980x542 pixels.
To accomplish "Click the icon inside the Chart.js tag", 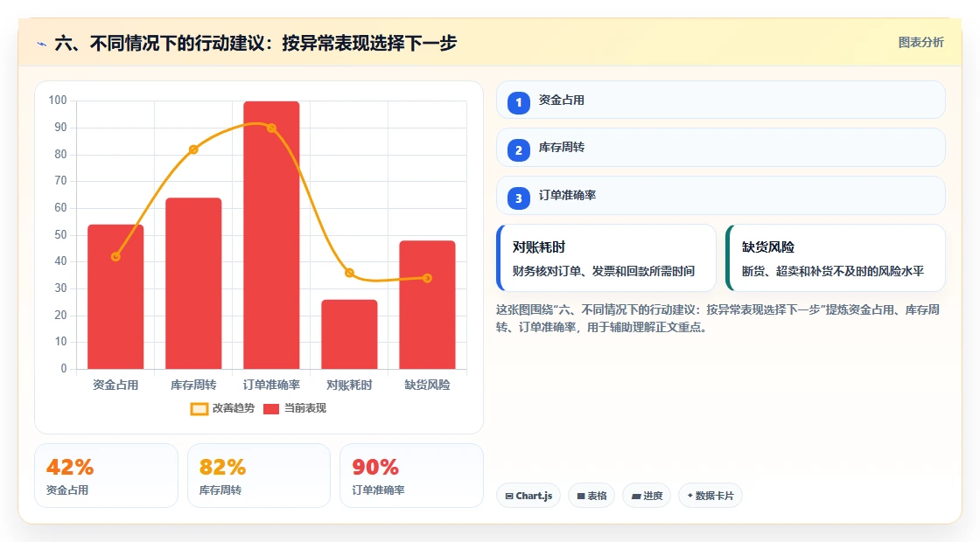I will click(509, 496).
